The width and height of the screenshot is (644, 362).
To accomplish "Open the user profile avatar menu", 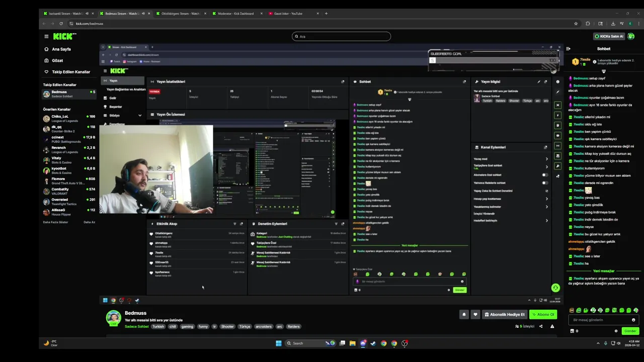I will 631,36.
